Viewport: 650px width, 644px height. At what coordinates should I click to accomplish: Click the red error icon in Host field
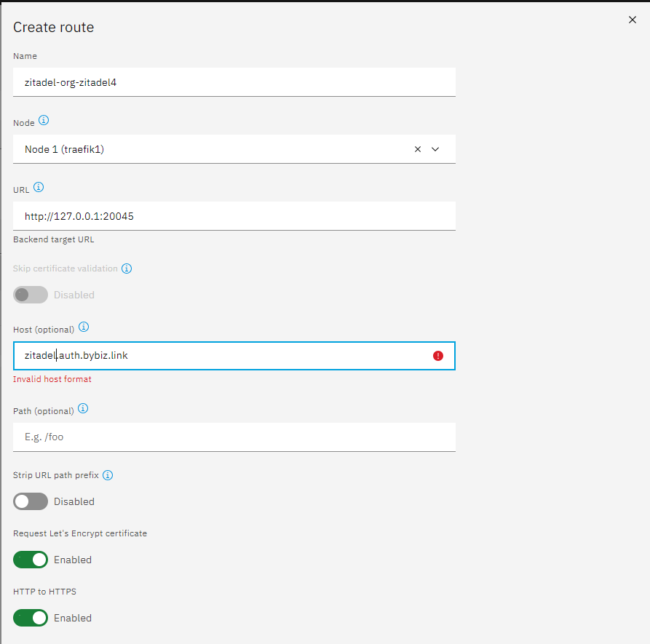click(438, 356)
